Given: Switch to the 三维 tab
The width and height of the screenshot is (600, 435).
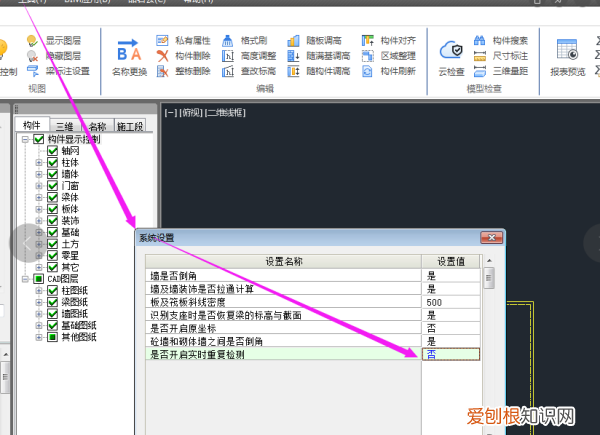Looking at the screenshot, I should coord(65,126).
